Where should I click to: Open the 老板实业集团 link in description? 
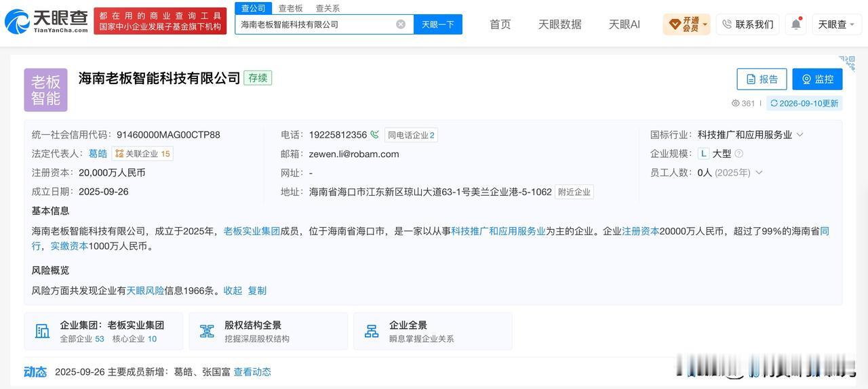pos(252,231)
